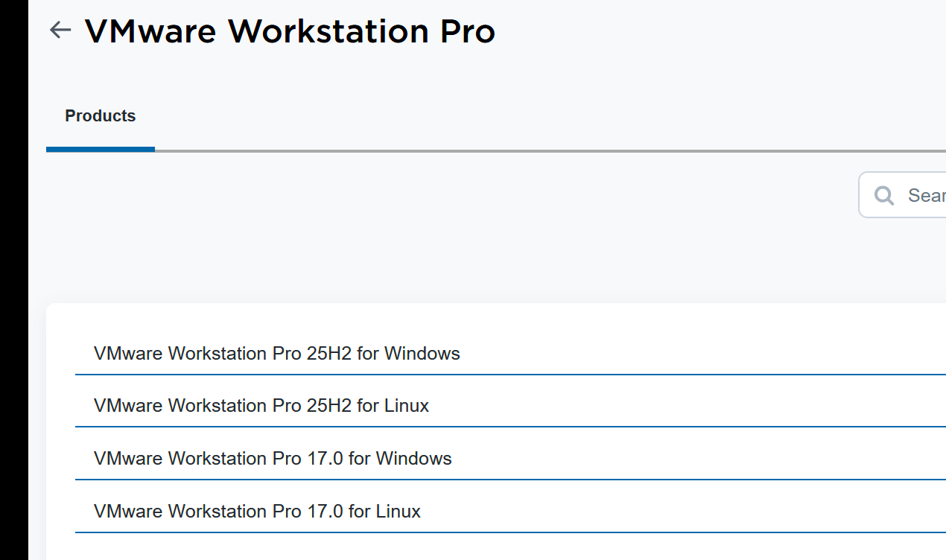Click the word "Linux" in the 25H2 row
This screenshot has height=560, width=946.
[x=406, y=406]
